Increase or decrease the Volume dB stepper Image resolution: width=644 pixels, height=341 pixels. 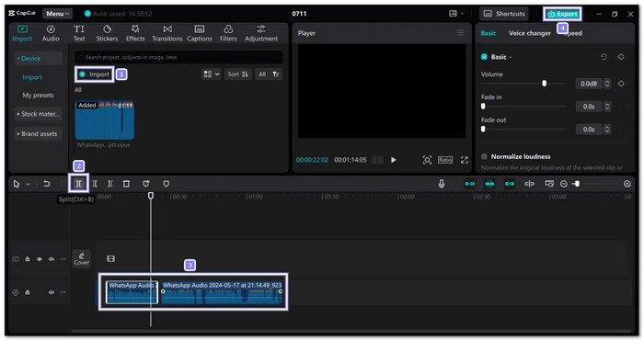[x=607, y=84]
